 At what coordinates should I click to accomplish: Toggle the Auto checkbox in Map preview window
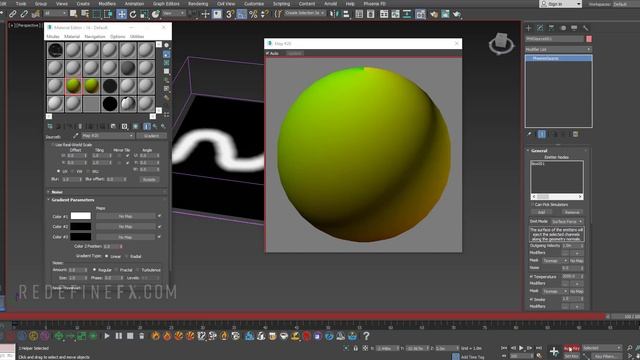pos(268,53)
